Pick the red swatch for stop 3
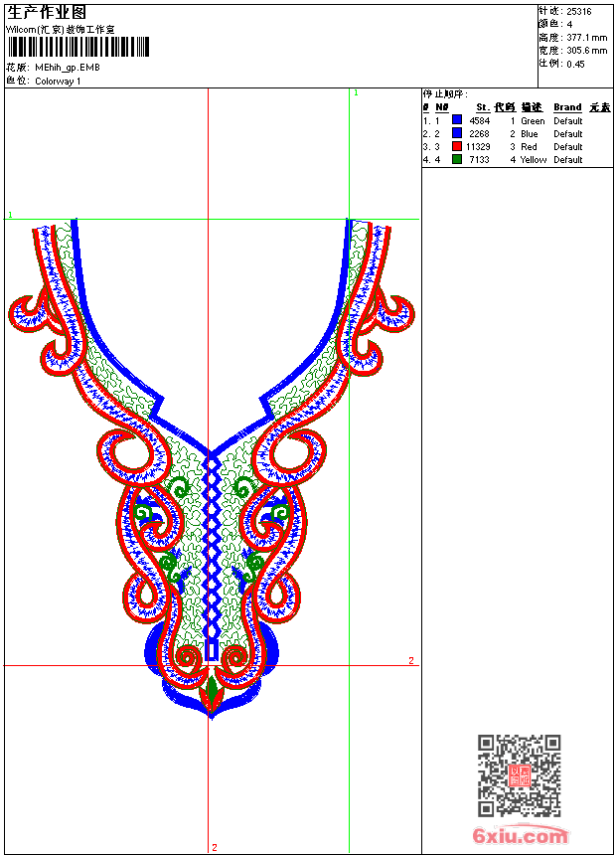Image resolution: width=616 pixels, height=855 pixels. pos(456,146)
